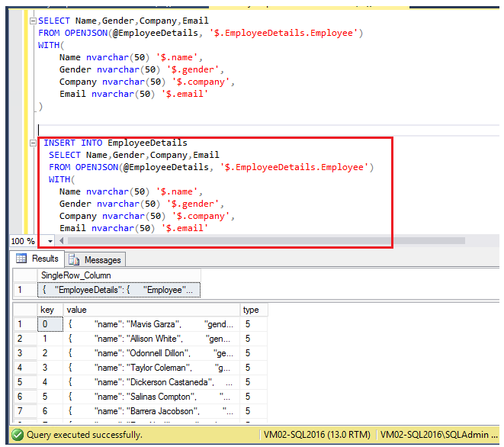Click the key column header
Viewport: 504px width, 447px height.
pos(50,310)
